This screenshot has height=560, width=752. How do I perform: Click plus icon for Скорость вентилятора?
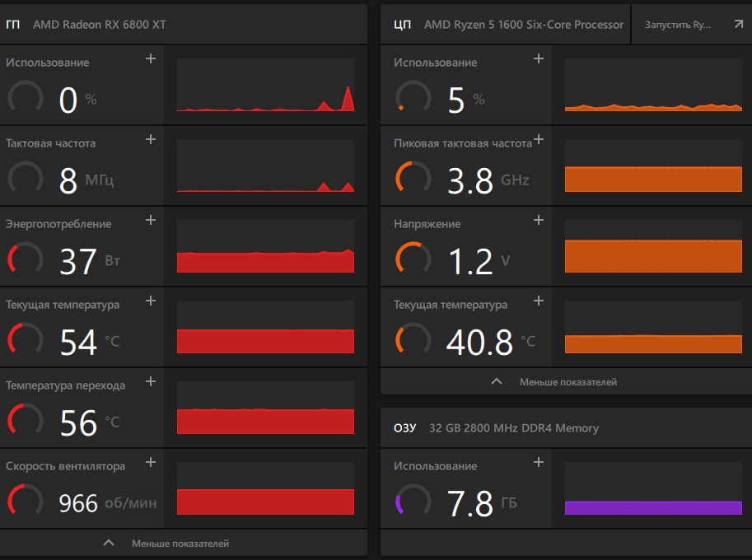pos(151,463)
